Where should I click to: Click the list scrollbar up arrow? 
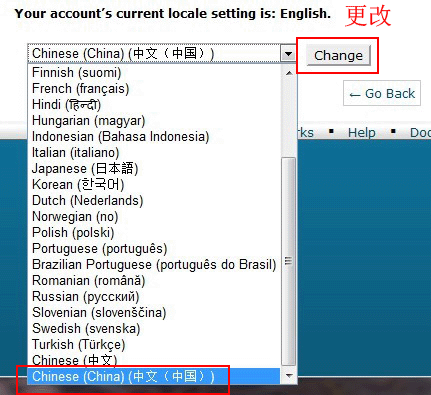coord(289,72)
